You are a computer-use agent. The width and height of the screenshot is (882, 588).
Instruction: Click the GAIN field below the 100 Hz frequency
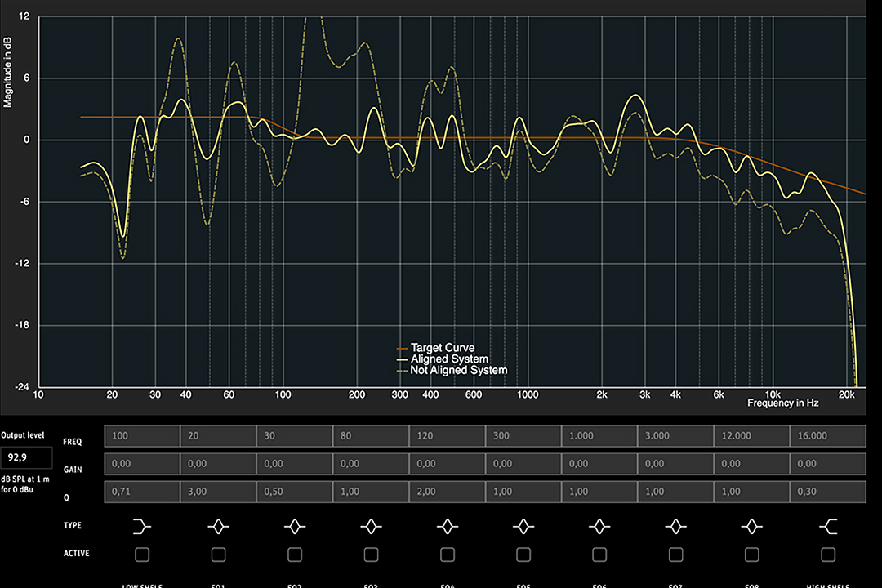click(142, 464)
